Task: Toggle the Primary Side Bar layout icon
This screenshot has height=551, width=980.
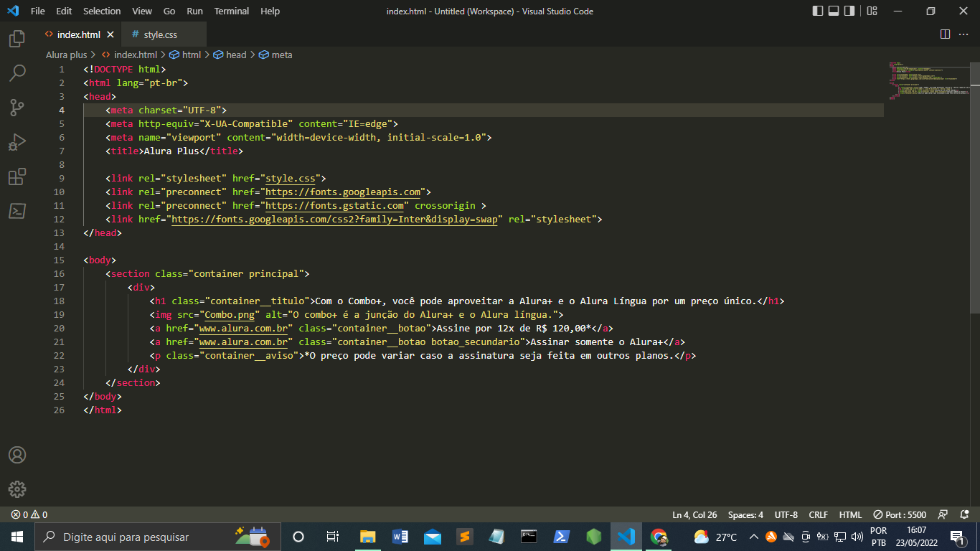Action: pos(818,11)
